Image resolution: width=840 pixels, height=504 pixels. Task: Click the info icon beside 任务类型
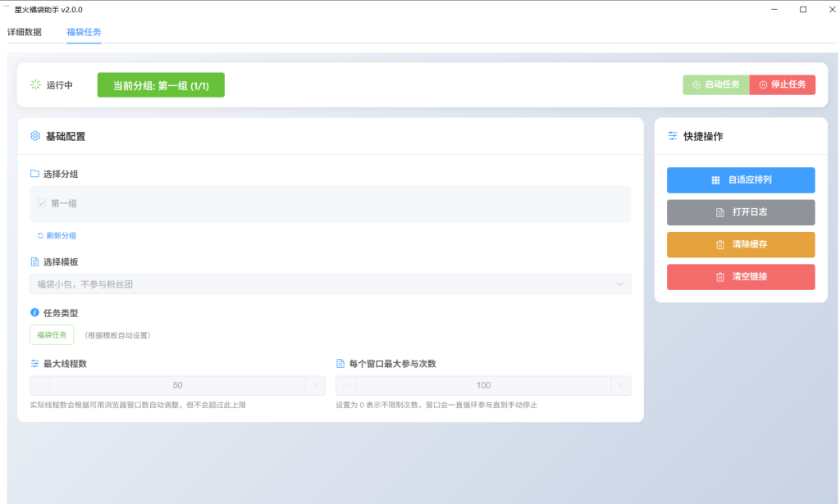coord(34,312)
